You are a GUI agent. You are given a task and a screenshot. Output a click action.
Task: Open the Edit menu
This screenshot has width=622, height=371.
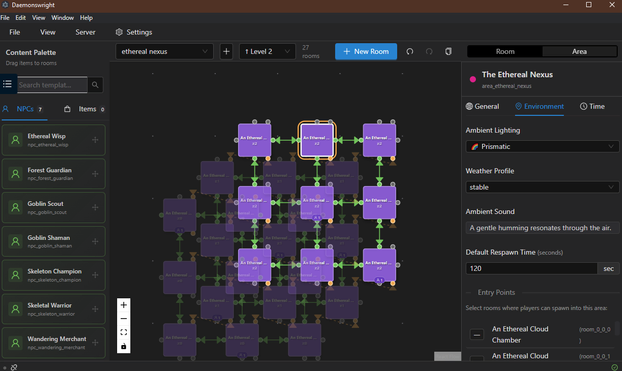pyautogui.click(x=21, y=18)
